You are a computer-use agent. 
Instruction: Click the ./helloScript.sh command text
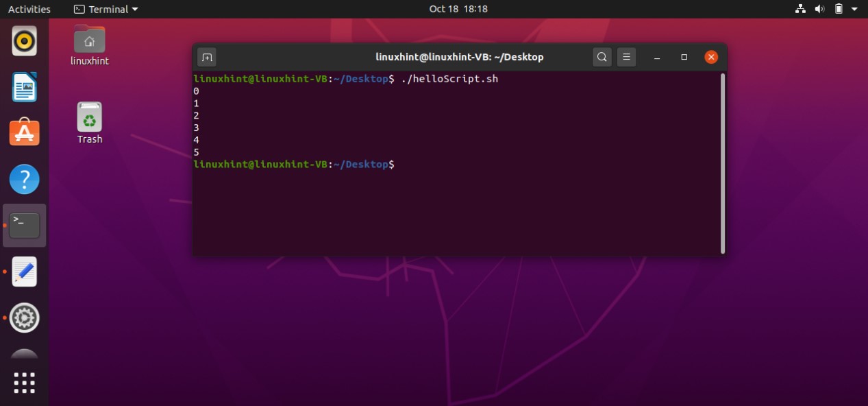click(449, 79)
